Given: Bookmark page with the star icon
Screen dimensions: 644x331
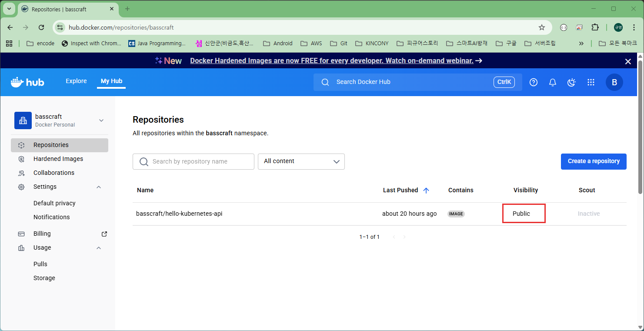Looking at the screenshot, I should 542,27.
